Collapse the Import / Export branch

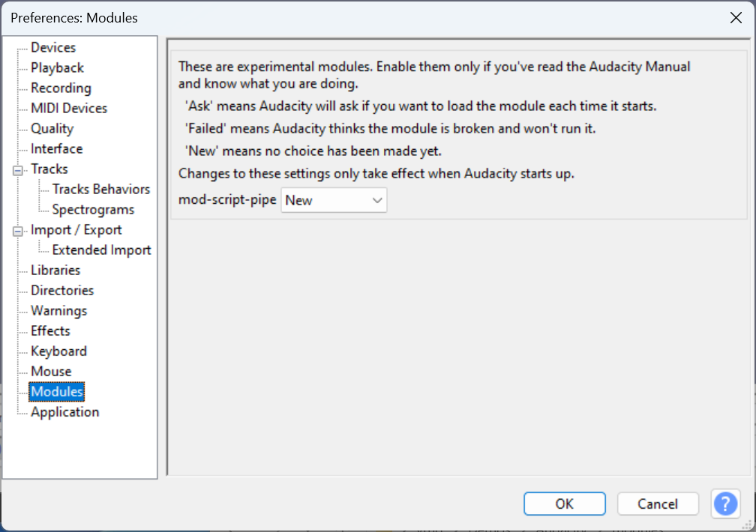[x=16, y=229]
